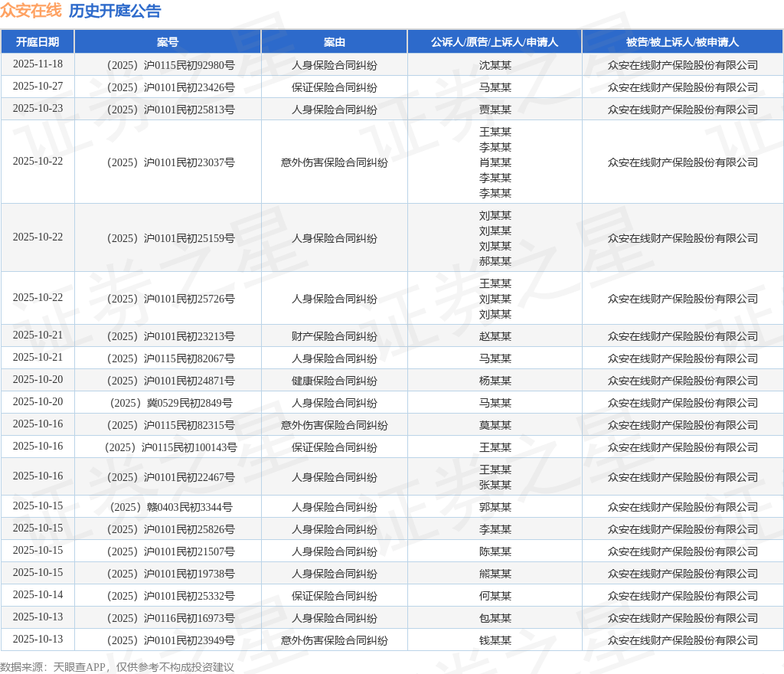The image size is (784, 674).
Task: Select case number 沪0101民初21507号
Action: pyautogui.click(x=189, y=552)
